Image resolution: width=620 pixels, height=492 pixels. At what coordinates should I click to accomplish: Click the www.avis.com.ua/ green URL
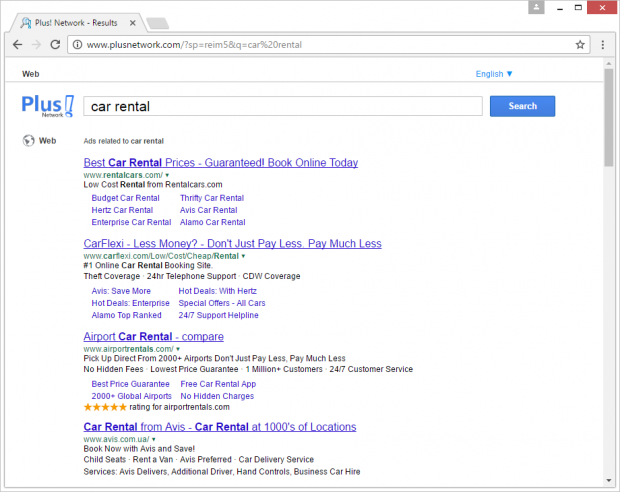tap(116, 439)
